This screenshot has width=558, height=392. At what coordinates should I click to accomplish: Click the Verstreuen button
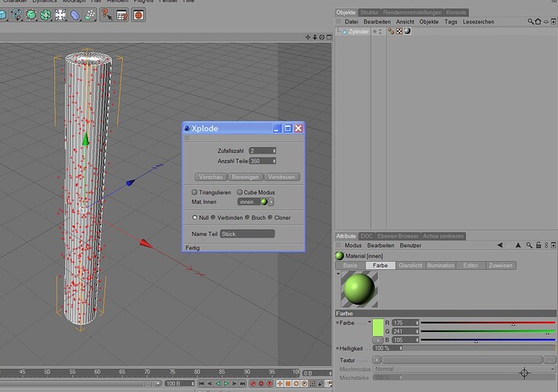(281, 177)
